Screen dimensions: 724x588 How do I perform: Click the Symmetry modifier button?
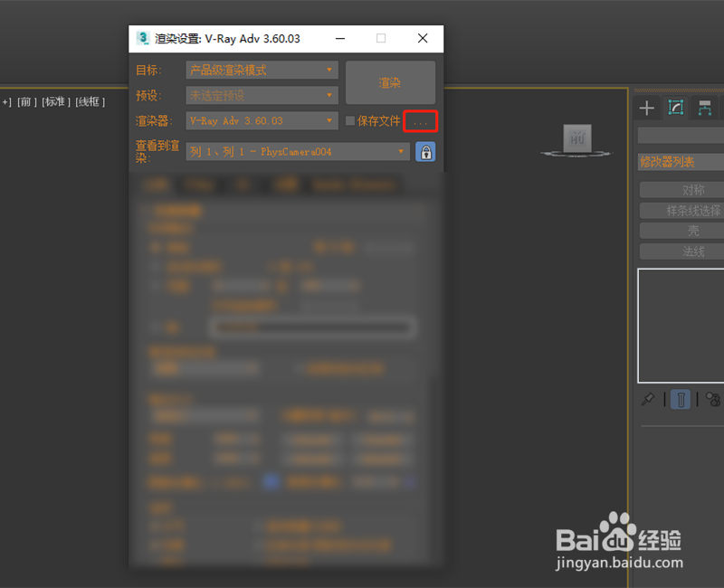[682, 190]
